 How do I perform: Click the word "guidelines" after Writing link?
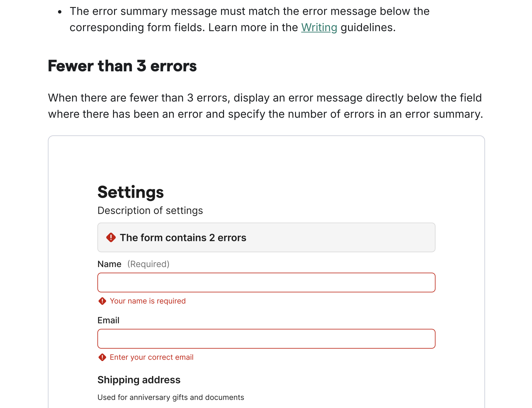point(368,27)
